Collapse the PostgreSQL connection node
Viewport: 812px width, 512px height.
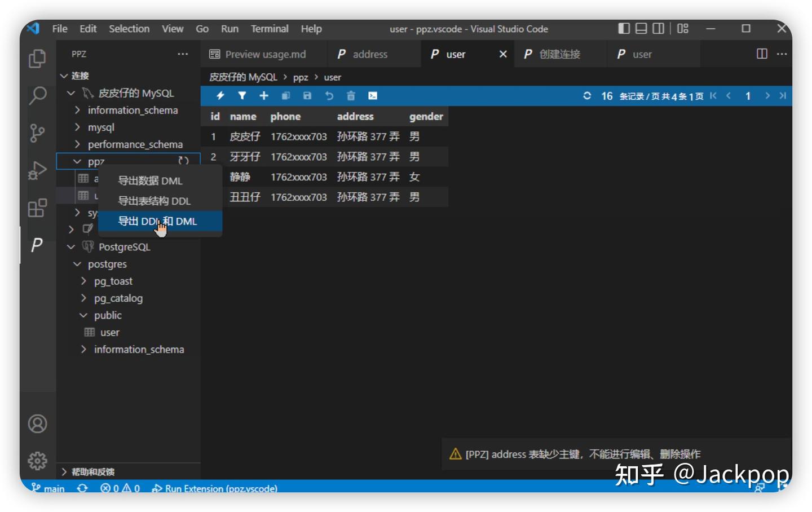pos(71,246)
